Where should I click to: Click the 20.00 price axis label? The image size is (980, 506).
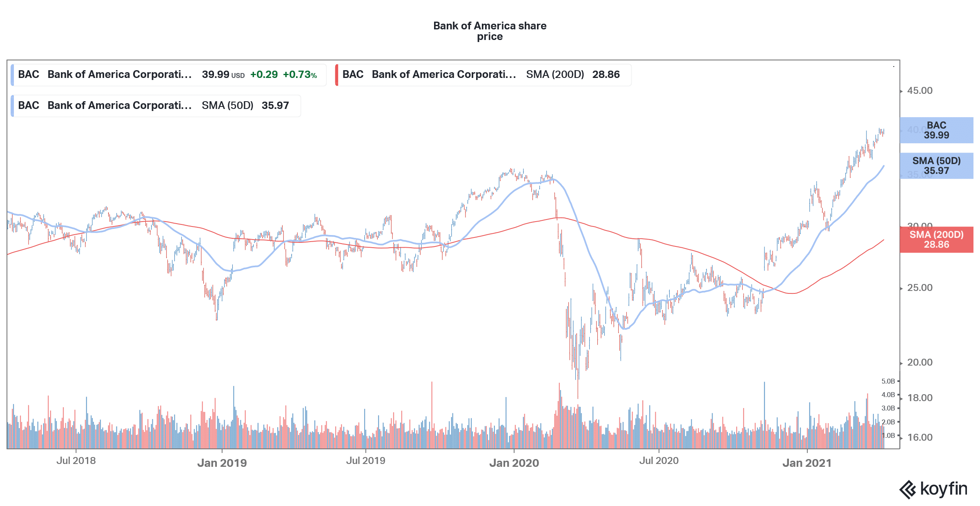pos(920,362)
